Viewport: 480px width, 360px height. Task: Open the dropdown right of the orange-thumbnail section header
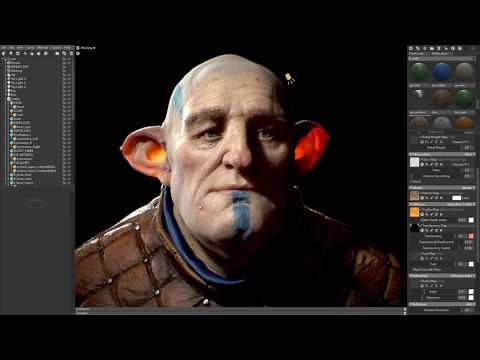pyautogui.click(x=462, y=204)
